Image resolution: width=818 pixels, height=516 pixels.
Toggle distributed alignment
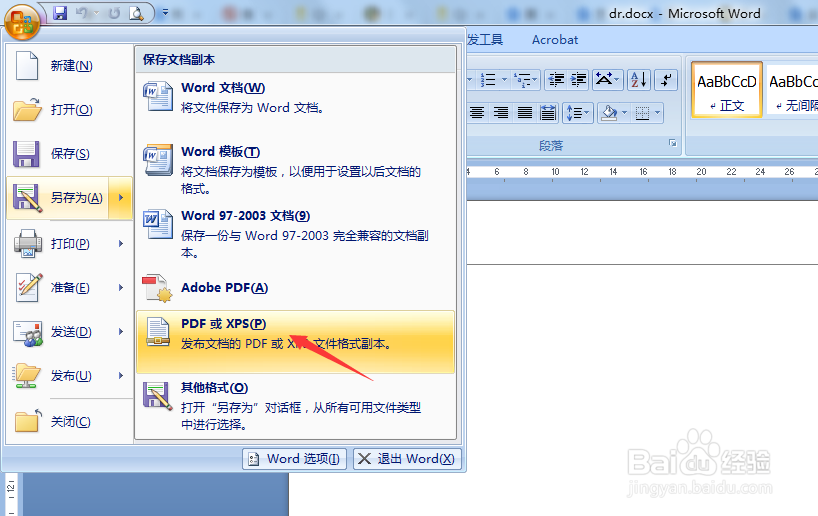click(x=548, y=113)
